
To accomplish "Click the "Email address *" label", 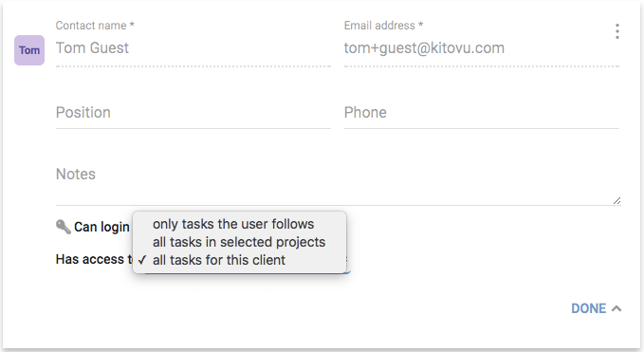I will [x=383, y=26].
